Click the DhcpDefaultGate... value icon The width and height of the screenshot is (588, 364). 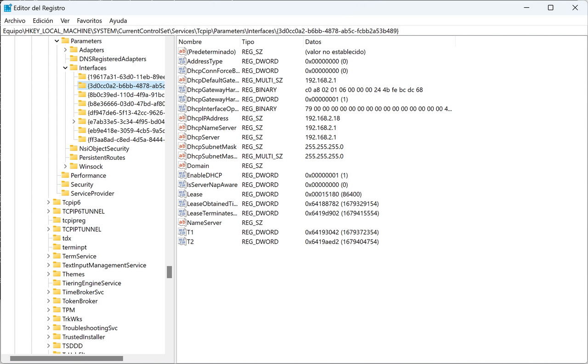(x=182, y=80)
